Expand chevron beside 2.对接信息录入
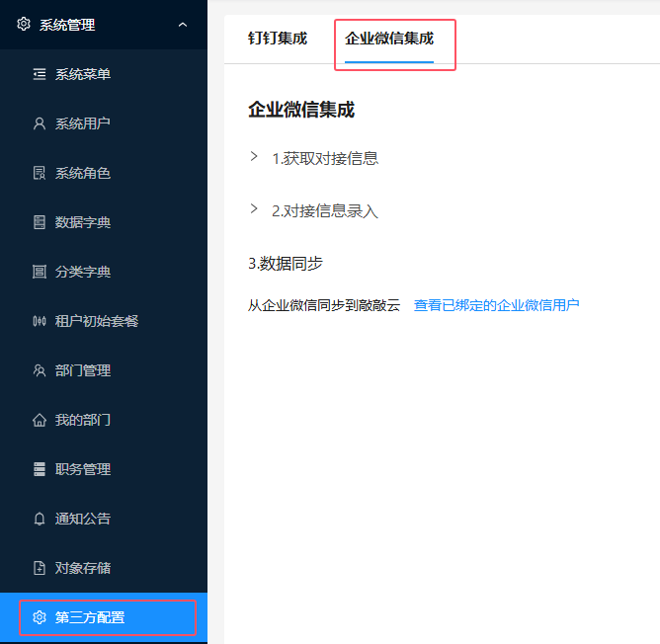 [x=254, y=208]
